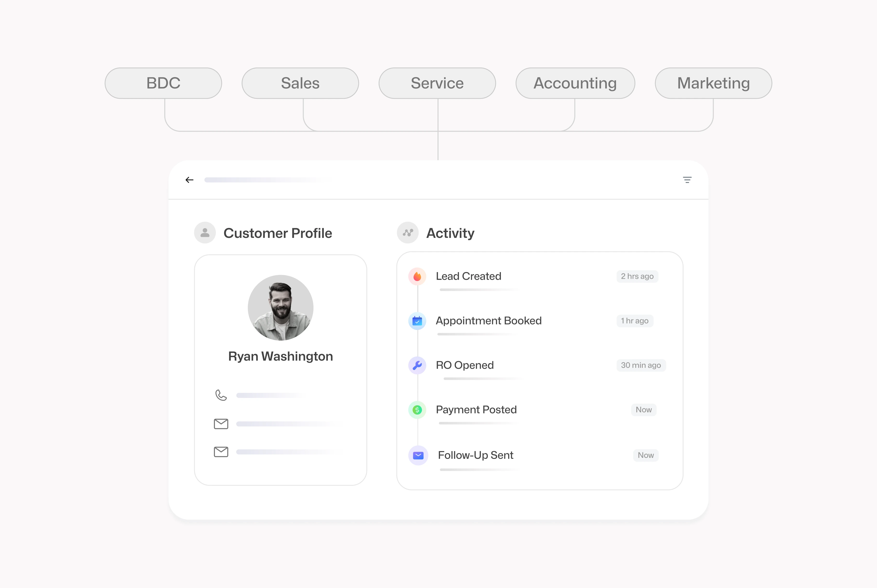Open the Accounting pill

(x=575, y=83)
